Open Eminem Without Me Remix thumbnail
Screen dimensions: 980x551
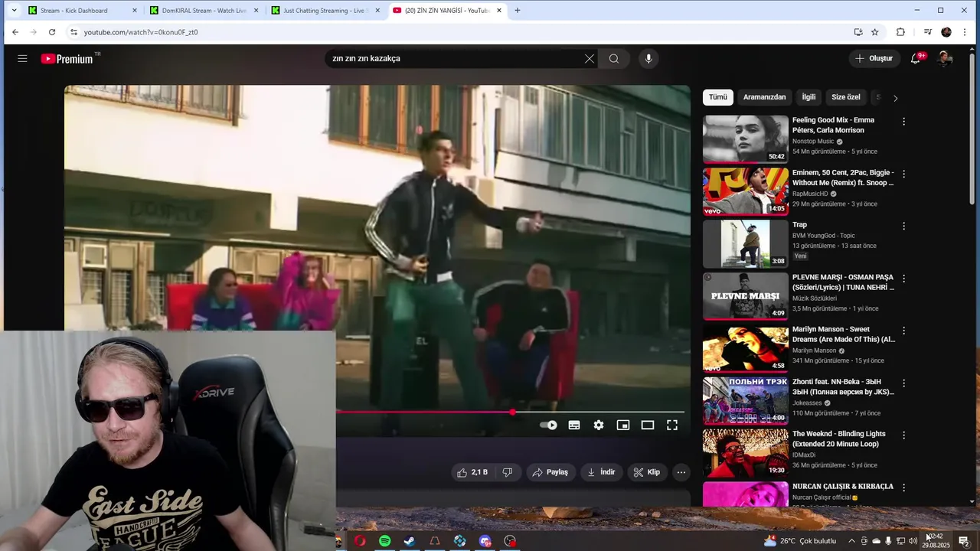tap(746, 191)
